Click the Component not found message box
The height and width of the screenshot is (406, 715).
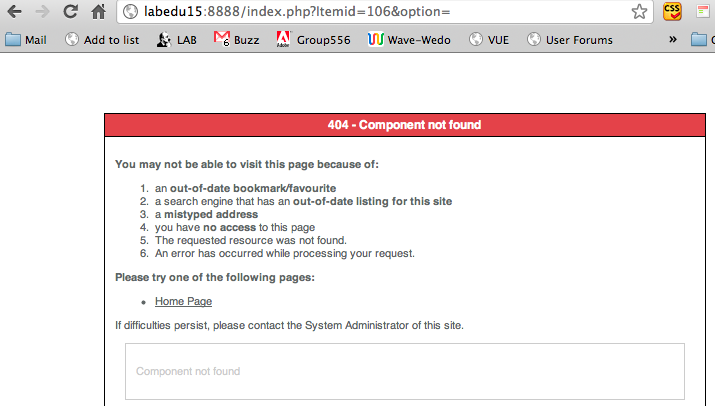click(405, 371)
